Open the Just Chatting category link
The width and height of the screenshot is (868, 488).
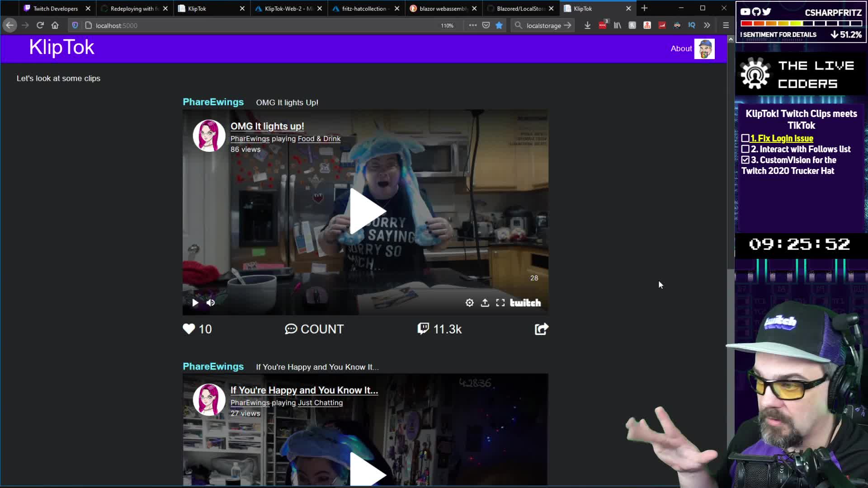(x=320, y=403)
